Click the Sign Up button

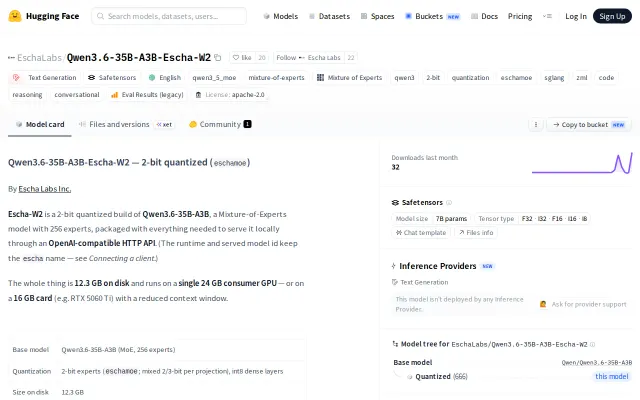(x=612, y=16)
